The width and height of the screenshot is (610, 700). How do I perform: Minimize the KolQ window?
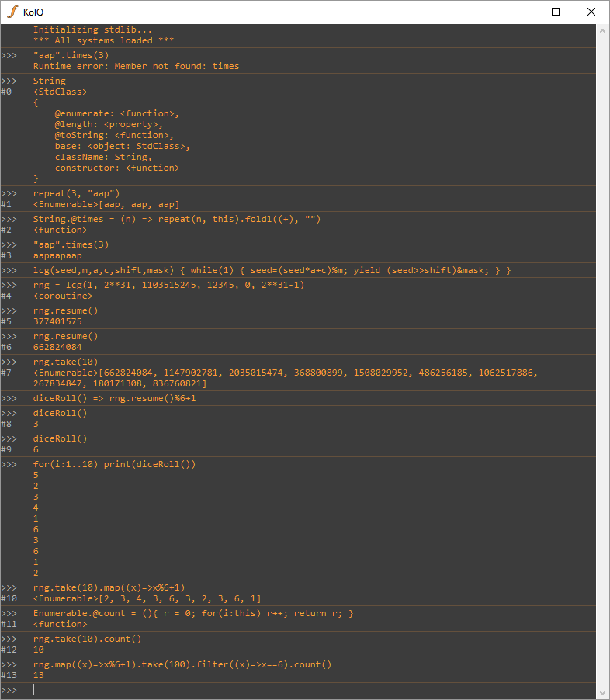[520, 12]
